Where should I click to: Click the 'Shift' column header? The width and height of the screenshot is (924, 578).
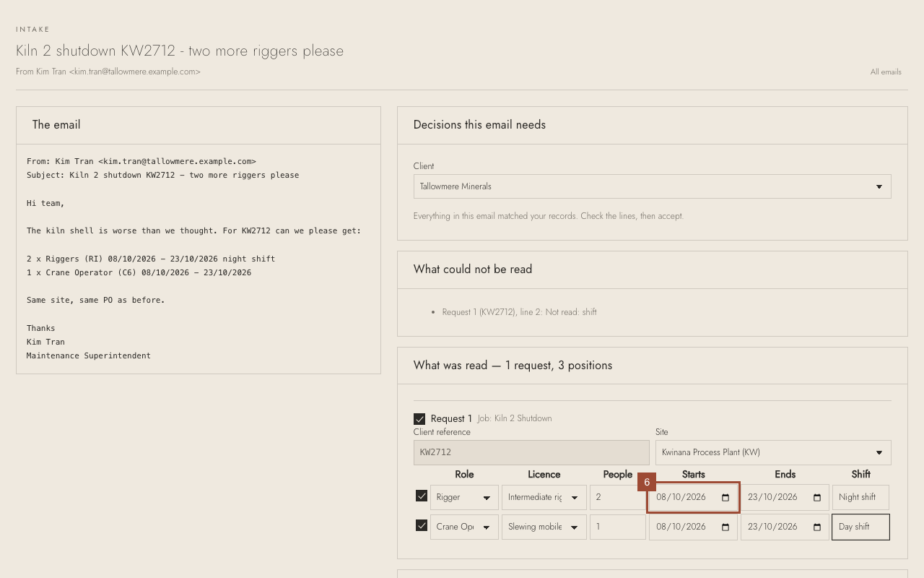(860, 475)
